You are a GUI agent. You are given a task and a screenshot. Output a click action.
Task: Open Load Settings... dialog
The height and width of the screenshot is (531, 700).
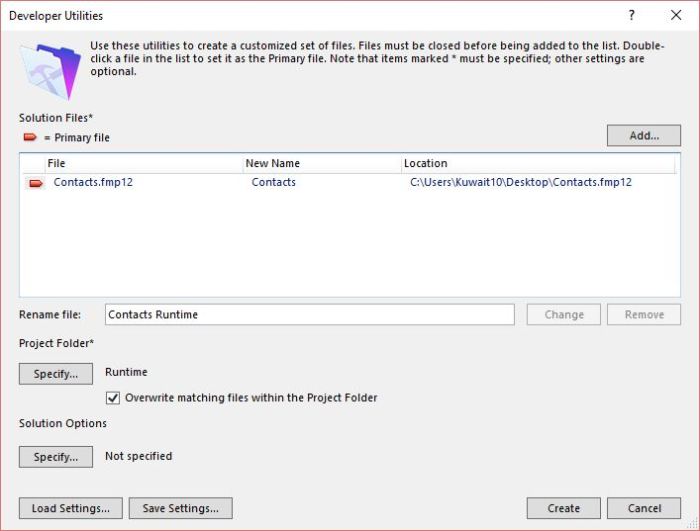(x=71, y=508)
